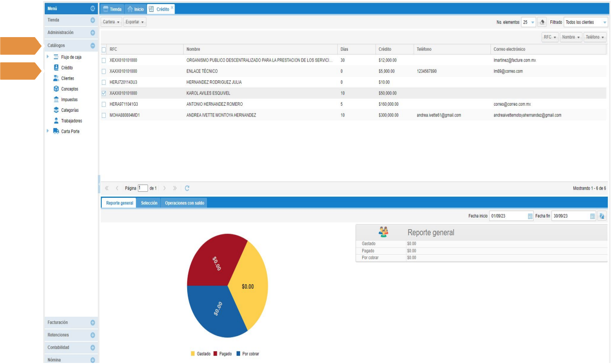This screenshot has height=364, width=612.
Task: Click the yellow Gastado legend swatch
Action: tap(192, 354)
